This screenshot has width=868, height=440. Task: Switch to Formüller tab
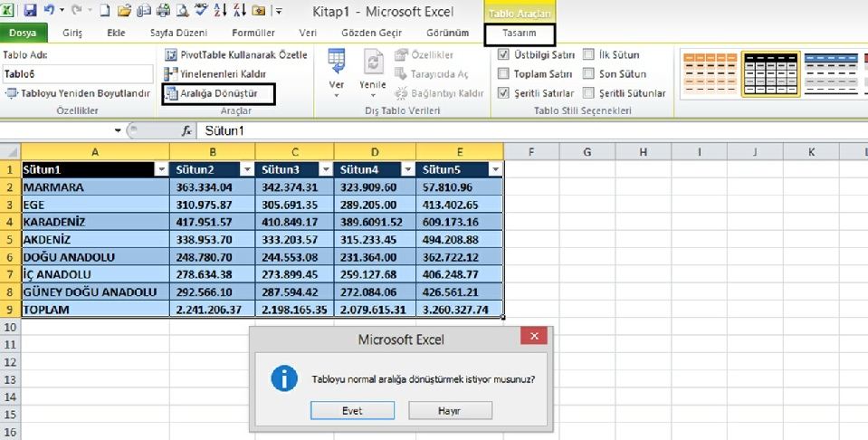pos(253,33)
